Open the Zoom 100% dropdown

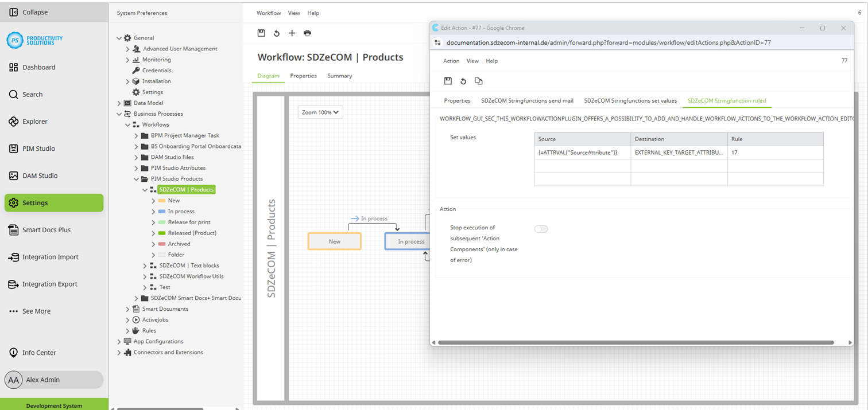320,112
